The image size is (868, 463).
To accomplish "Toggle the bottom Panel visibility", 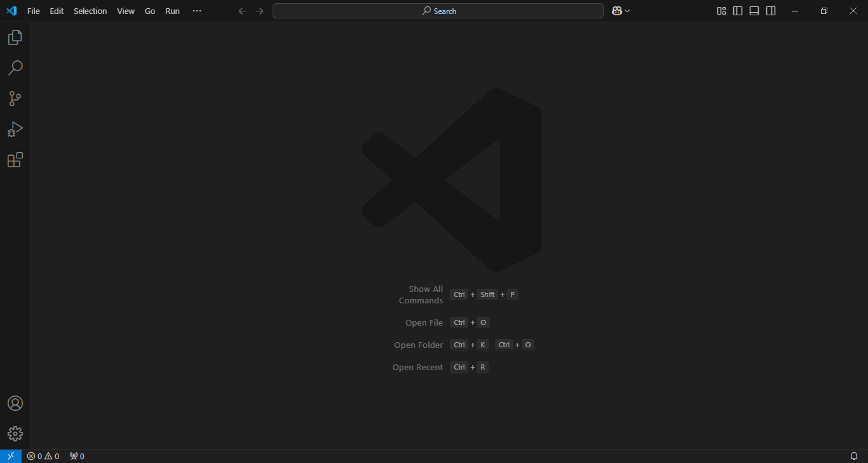I will 754,11.
